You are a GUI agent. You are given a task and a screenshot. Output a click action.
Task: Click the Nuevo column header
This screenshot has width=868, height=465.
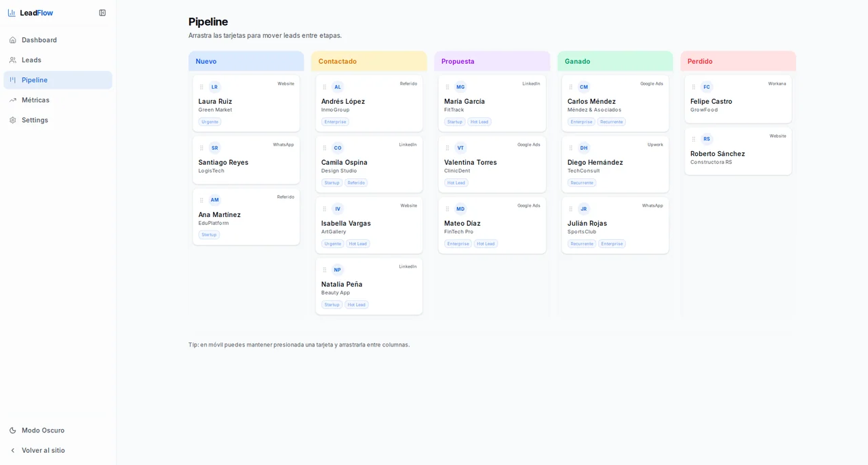[246, 61]
